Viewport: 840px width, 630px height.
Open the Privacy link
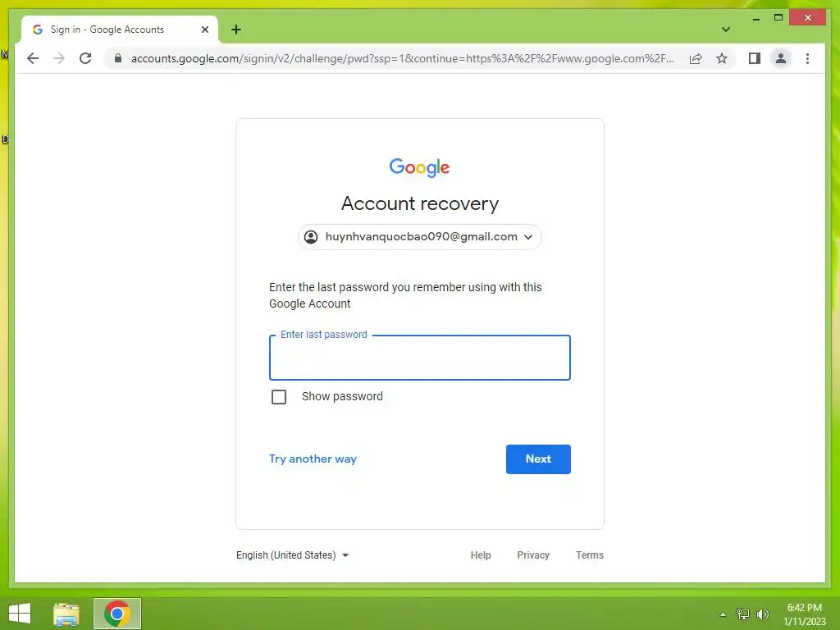coord(533,555)
